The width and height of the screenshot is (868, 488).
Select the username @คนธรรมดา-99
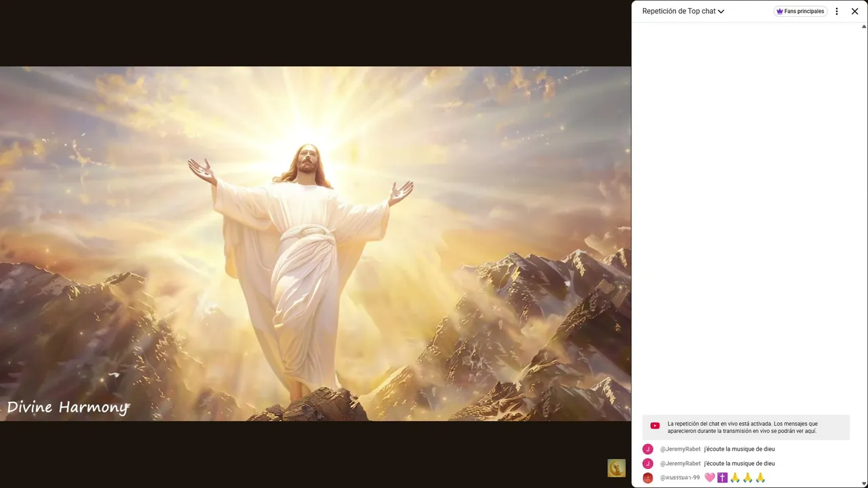680,478
